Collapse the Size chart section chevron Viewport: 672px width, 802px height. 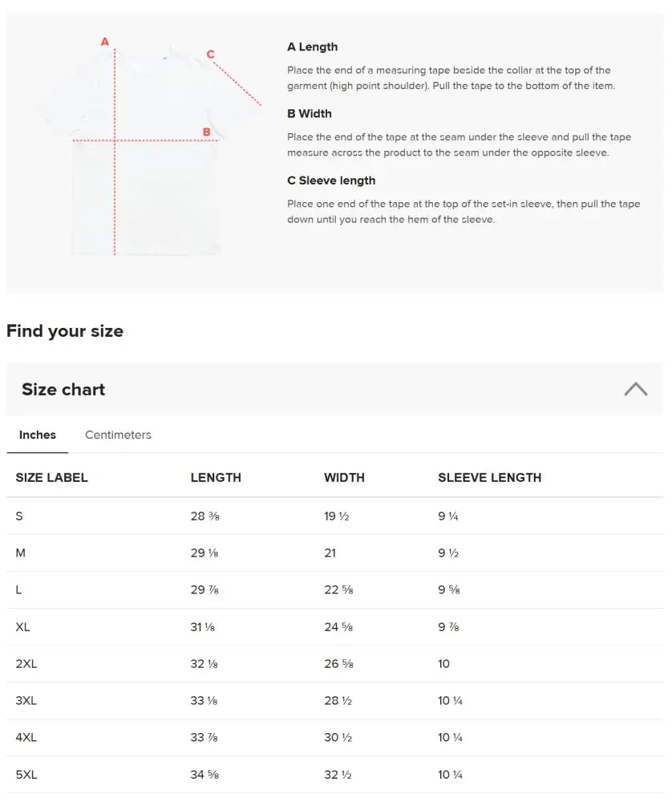pos(635,389)
